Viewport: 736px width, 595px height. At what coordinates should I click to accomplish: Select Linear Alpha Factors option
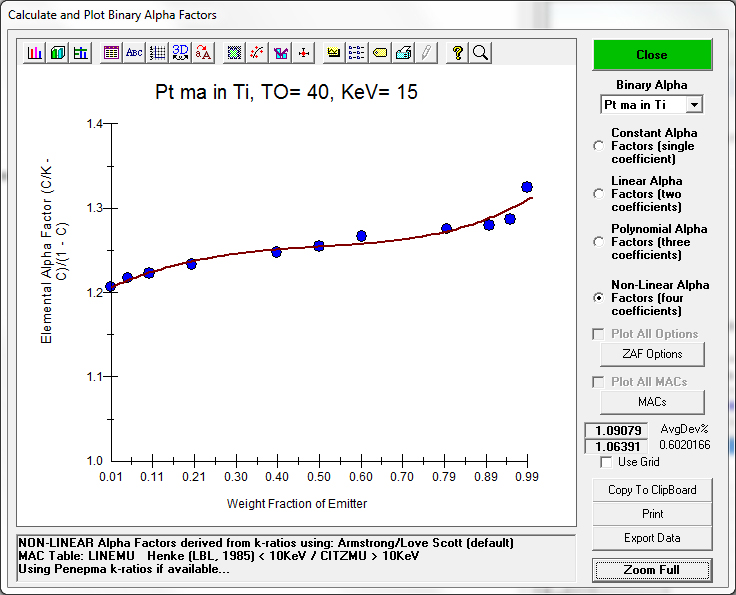598,194
